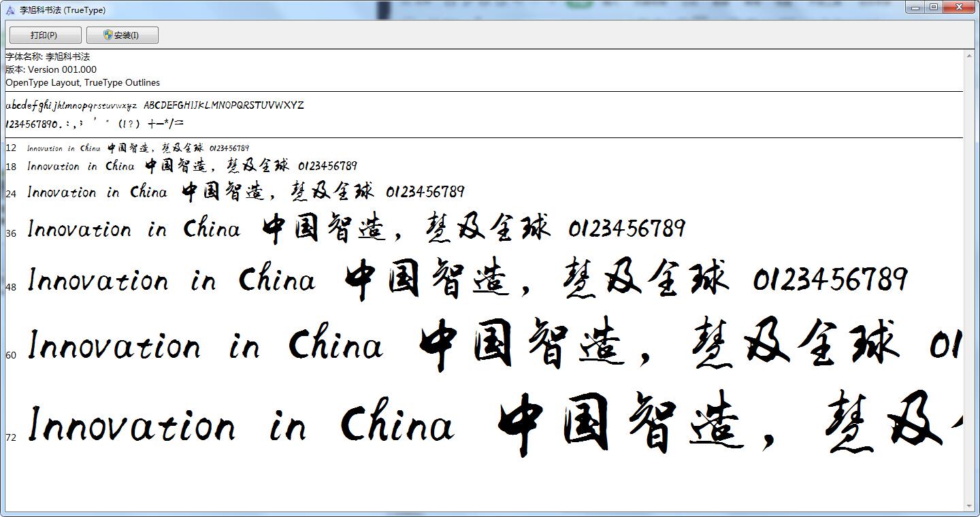Image resolution: width=980 pixels, height=517 pixels.
Task: Click the 安装(I) install button
Action: (122, 35)
